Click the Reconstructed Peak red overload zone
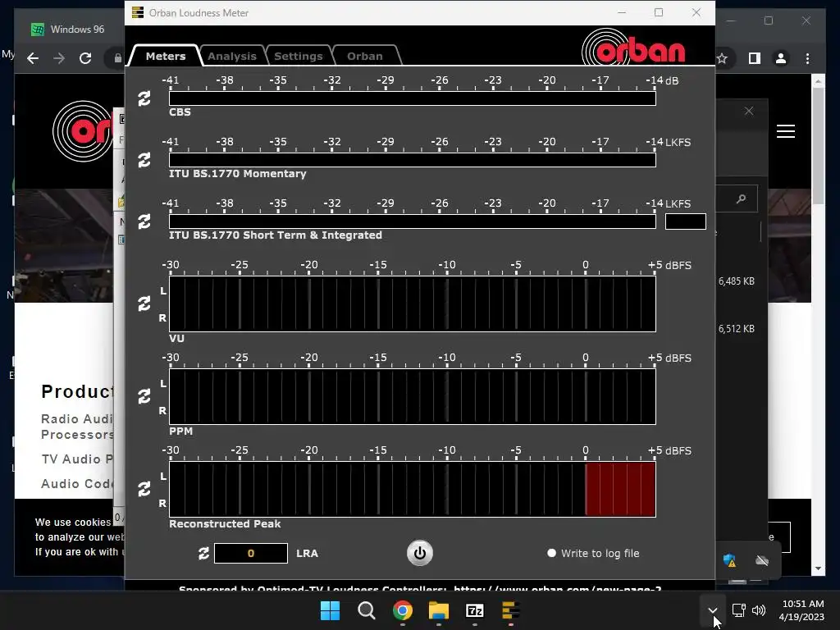The width and height of the screenshot is (840, 630). [620, 489]
